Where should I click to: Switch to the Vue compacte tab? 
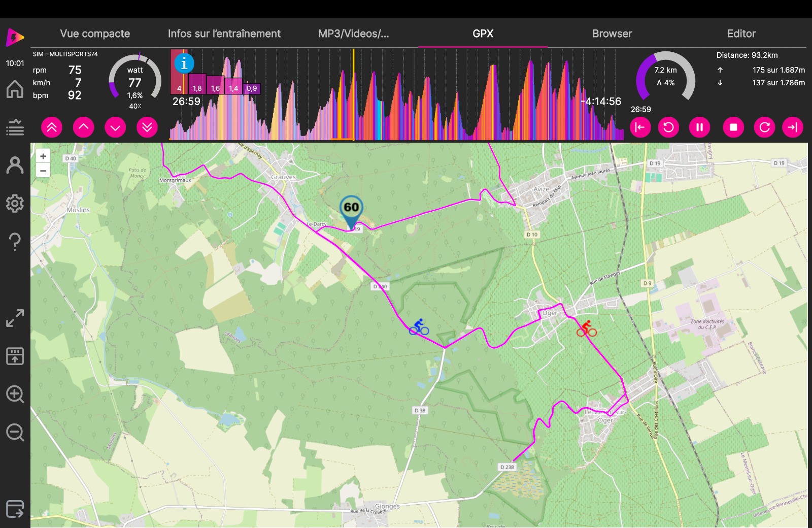pyautogui.click(x=95, y=34)
